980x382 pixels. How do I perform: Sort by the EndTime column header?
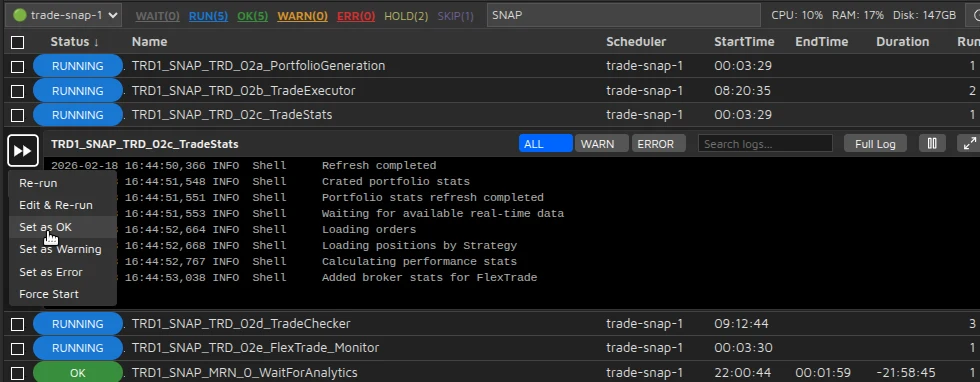click(821, 42)
